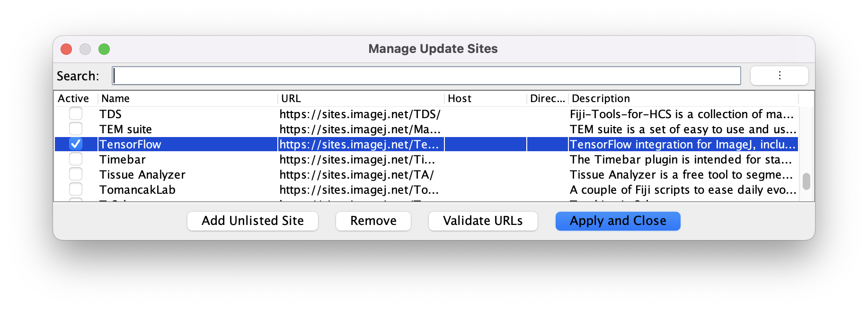Click the green zoom window button
Screen dimensions: 868x310
(x=104, y=49)
